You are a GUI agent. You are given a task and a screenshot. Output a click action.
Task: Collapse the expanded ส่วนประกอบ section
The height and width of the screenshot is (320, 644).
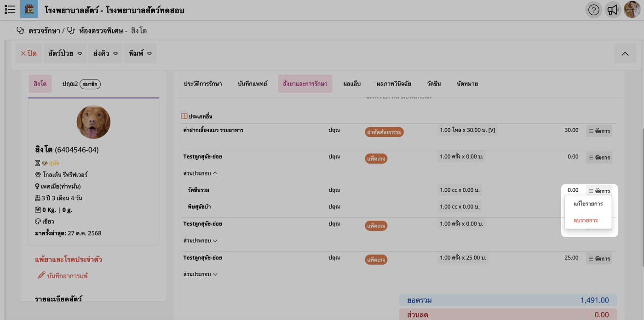201,173
